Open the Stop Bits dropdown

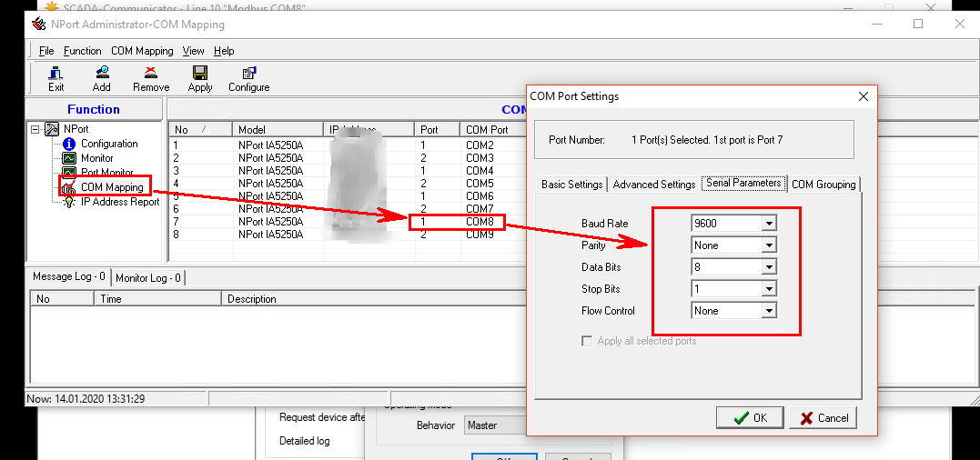pos(769,289)
